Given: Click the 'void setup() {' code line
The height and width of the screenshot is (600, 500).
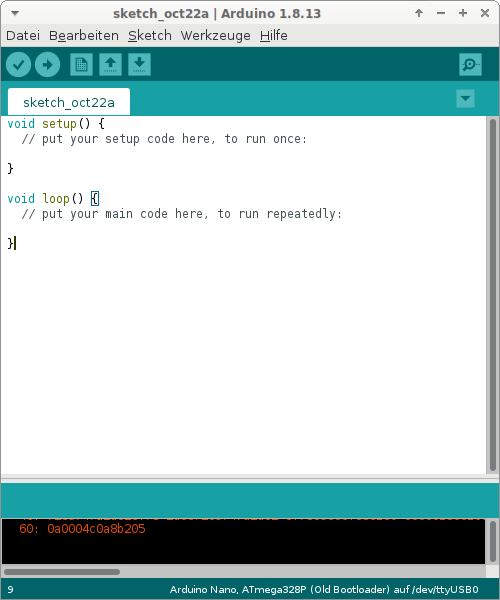Looking at the screenshot, I should (x=56, y=124).
